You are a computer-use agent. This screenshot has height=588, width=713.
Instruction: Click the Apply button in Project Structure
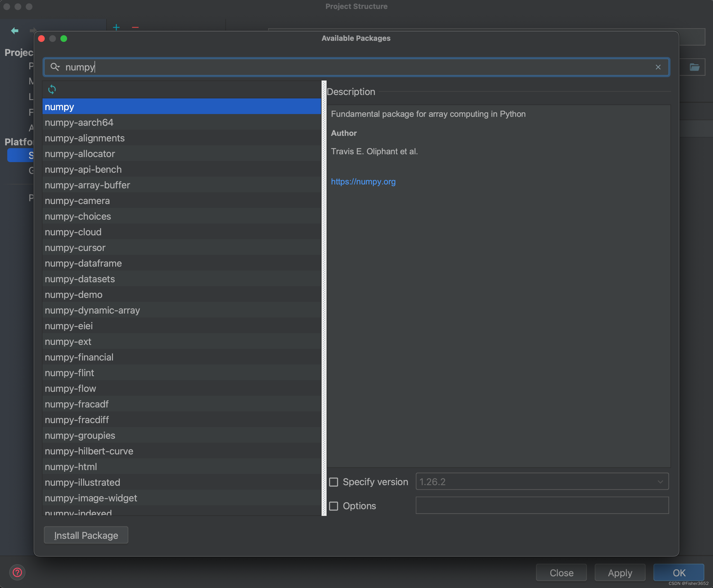[620, 573]
